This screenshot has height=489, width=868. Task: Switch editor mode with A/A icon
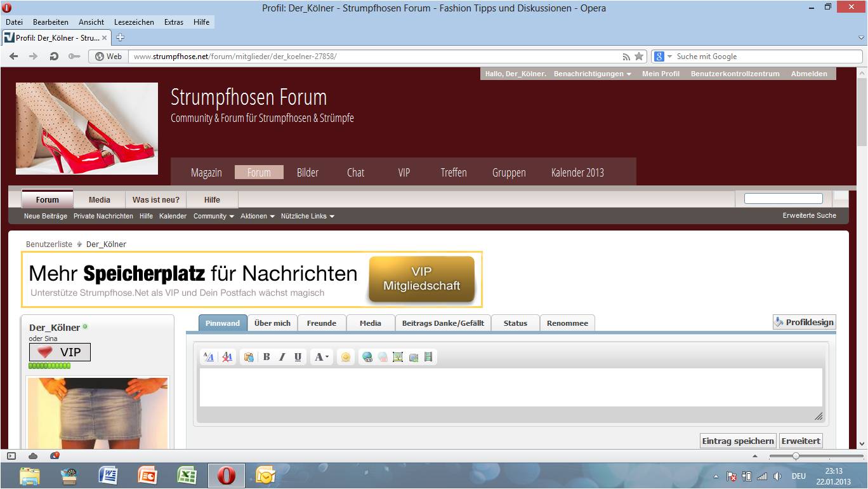click(x=209, y=357)
